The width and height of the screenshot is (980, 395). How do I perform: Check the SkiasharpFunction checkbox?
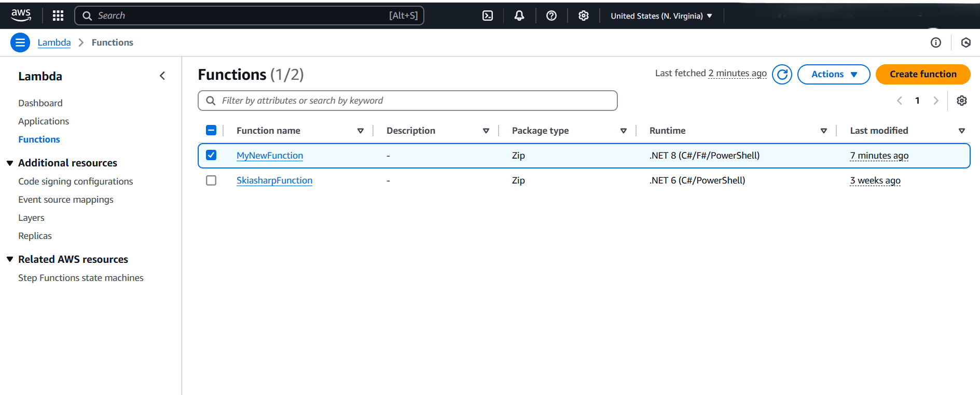[211, 180]
